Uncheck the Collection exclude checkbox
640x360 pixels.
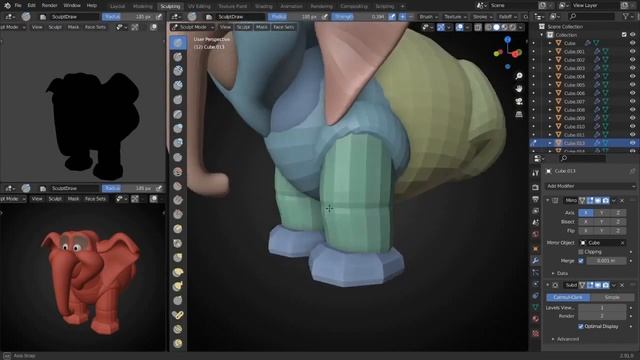624,35
